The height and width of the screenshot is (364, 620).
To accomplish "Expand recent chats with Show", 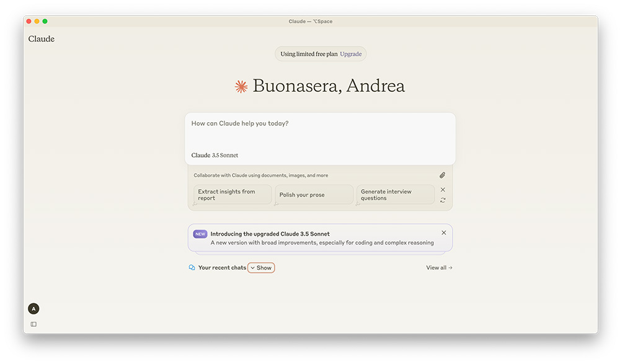I will point(261,268).
